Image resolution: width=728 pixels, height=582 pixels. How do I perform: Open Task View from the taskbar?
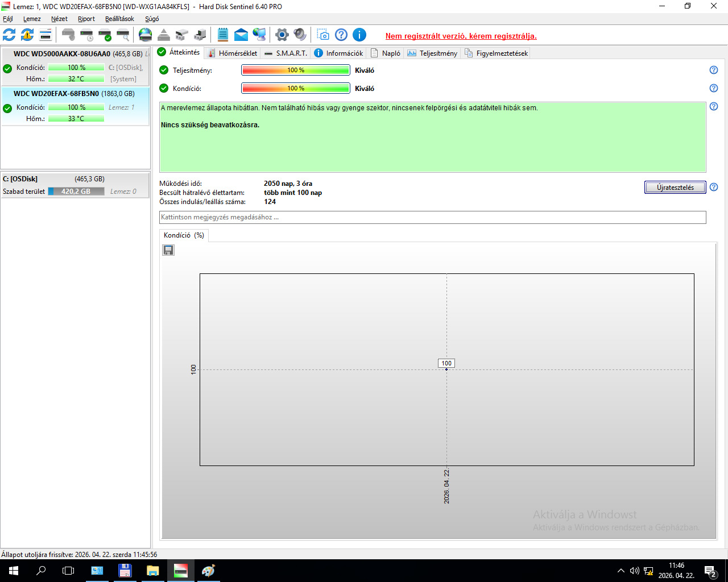[x=68, y=571]
